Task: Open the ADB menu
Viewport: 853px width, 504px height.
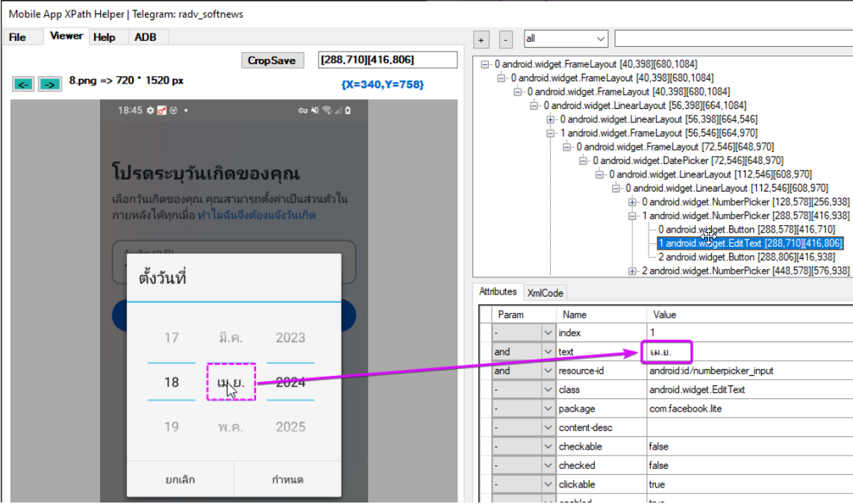Action: [x=146, y=37]
